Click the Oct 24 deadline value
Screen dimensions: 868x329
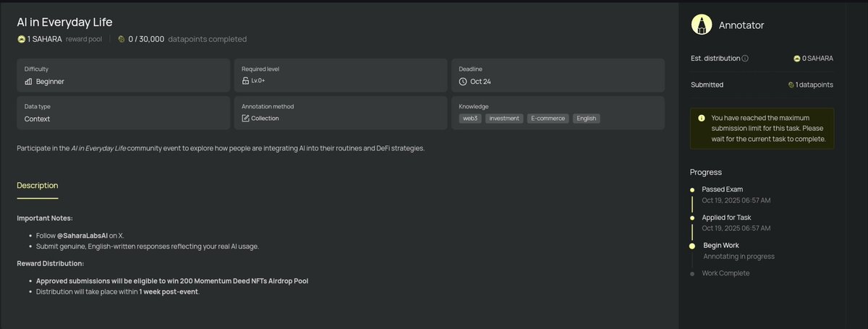click(480, 82)
